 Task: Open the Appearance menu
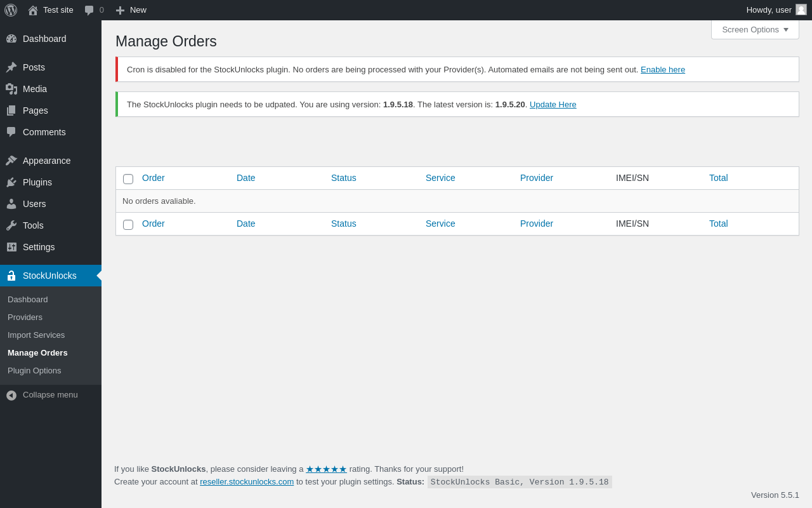coord(51,161)
